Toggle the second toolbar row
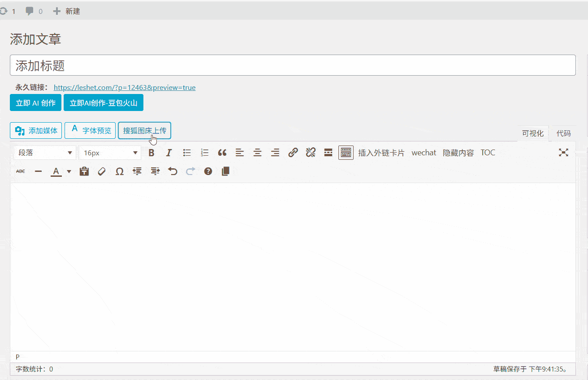Viewport: 588px width, 380px height. [346, 153]
